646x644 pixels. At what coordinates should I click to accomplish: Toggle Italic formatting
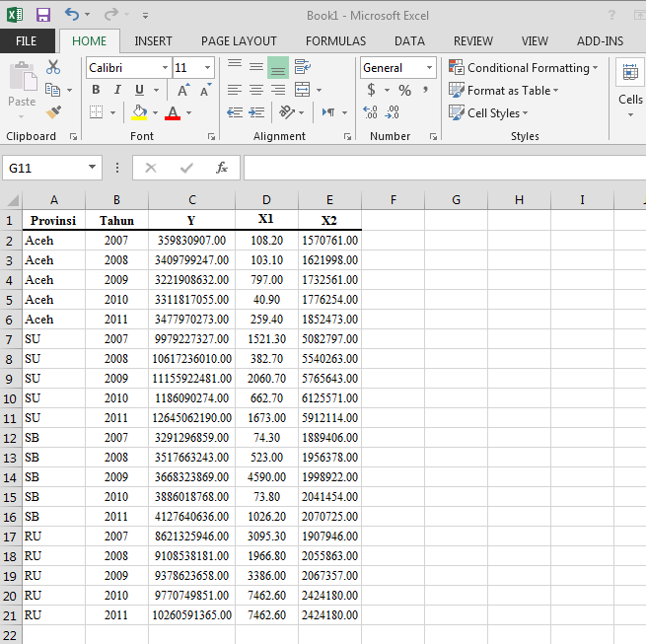tap(117, 90)
